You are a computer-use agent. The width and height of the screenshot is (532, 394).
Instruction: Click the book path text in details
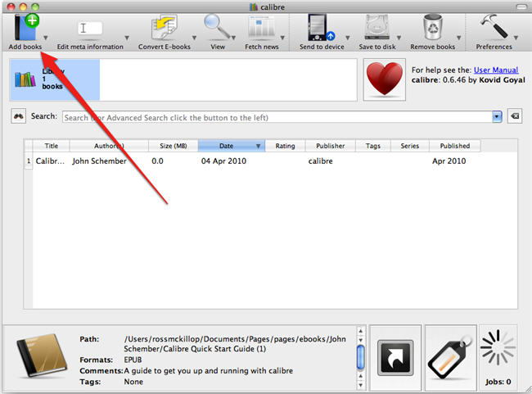coord(235,344)
